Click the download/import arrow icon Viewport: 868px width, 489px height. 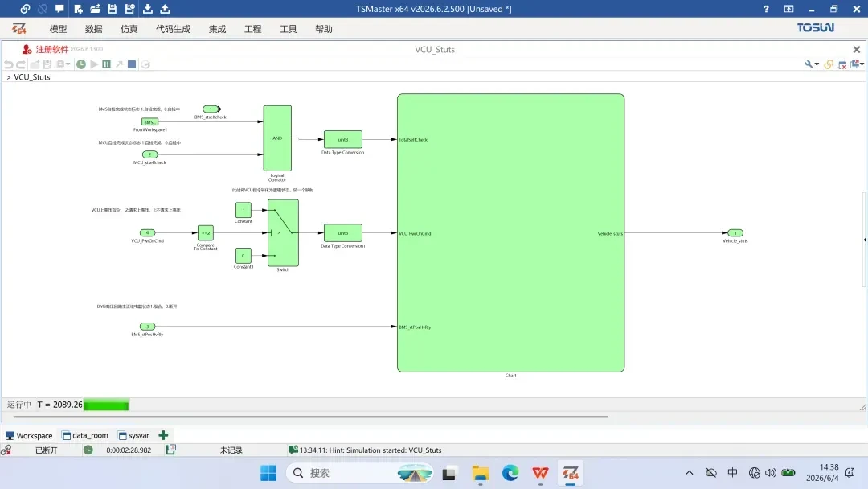click(x=148, y=9)
